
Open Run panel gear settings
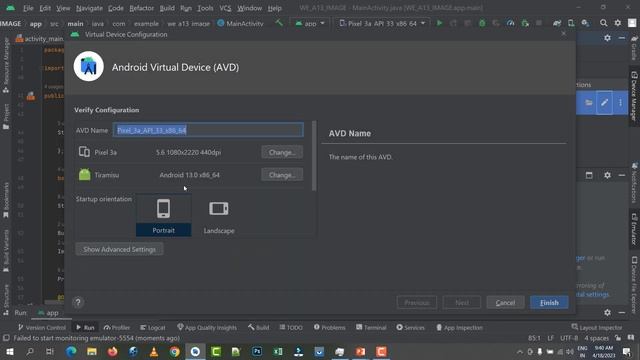pos(607,312)
